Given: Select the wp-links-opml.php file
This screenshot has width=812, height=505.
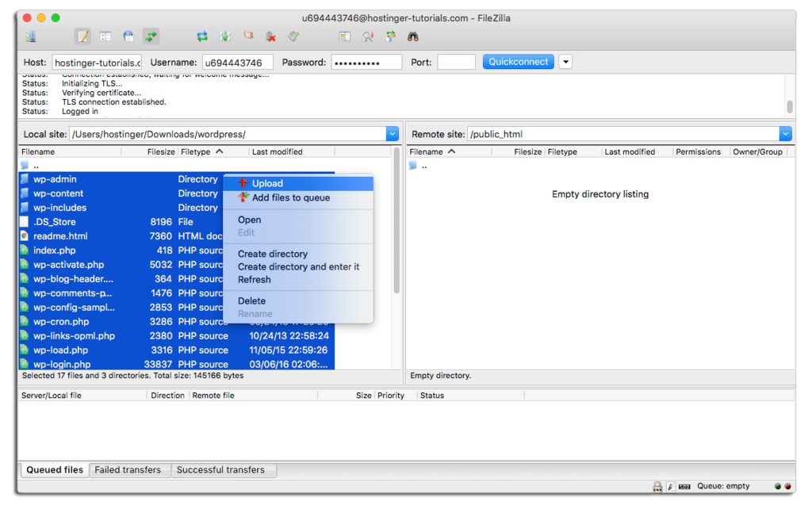Looking at the screenshot, I should tap(177, 335).
